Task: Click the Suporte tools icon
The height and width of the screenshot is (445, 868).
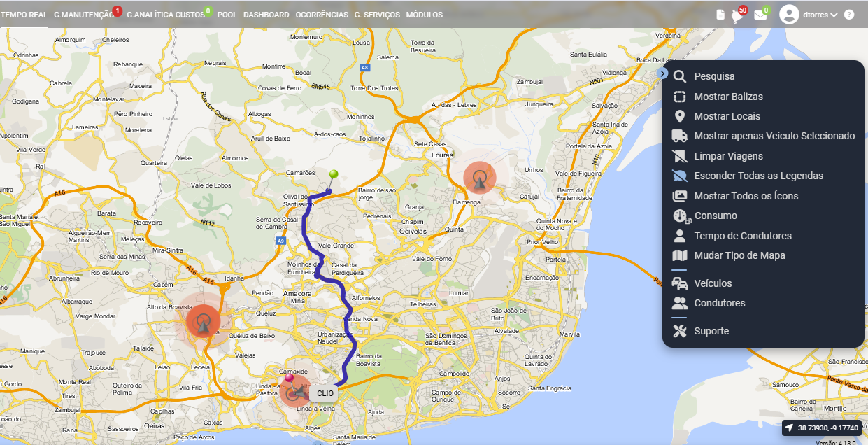Action: click(679, 331)
